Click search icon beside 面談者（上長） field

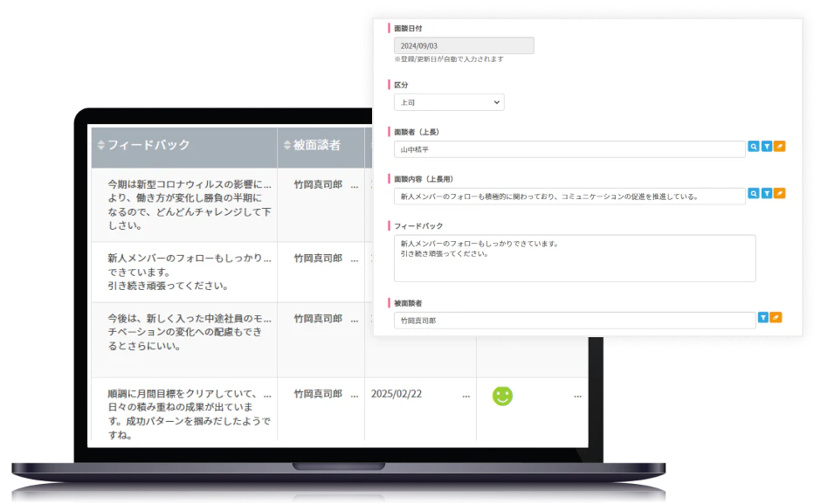[x=754, y=147]
